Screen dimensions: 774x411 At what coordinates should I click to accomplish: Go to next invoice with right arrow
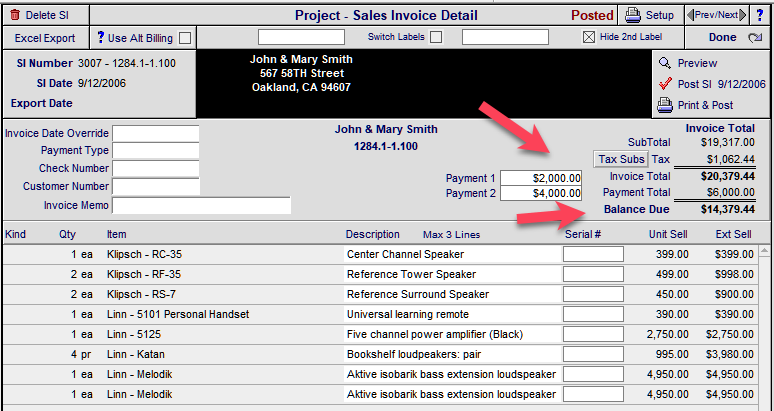click(743, 15)
